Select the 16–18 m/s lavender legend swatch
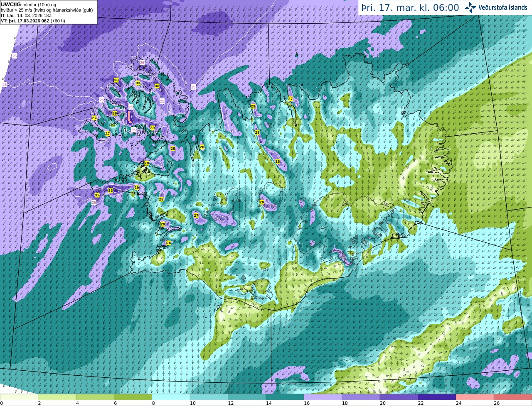 (323, 397)
